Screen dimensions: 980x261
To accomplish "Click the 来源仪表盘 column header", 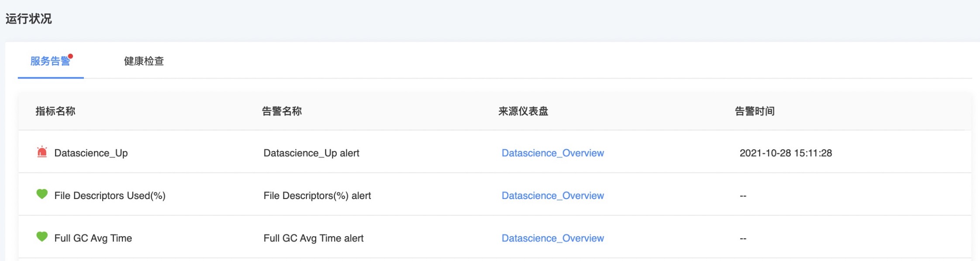I will [523, 111].
